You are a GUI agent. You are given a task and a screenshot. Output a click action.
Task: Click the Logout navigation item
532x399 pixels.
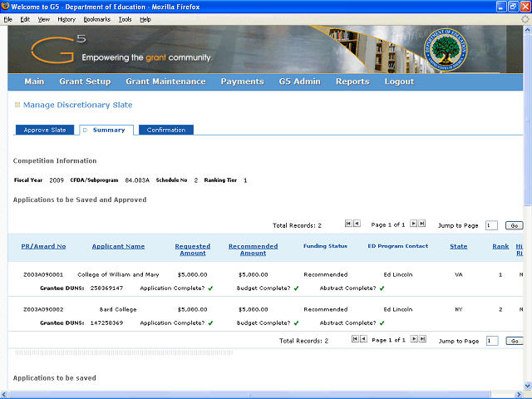click(x=399, y=81)
